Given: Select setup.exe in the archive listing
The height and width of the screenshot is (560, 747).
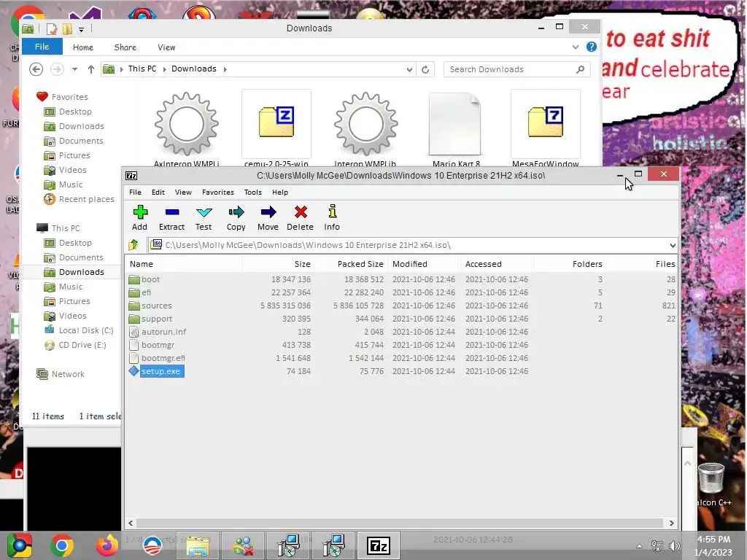Looking at the screenshot, I should (x=160, y=371).
